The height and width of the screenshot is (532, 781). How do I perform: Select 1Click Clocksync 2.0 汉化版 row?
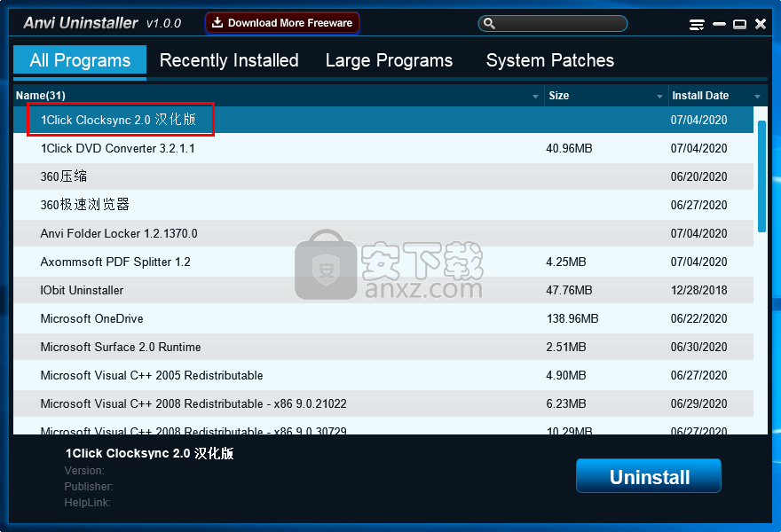click(x=383, y=120)
